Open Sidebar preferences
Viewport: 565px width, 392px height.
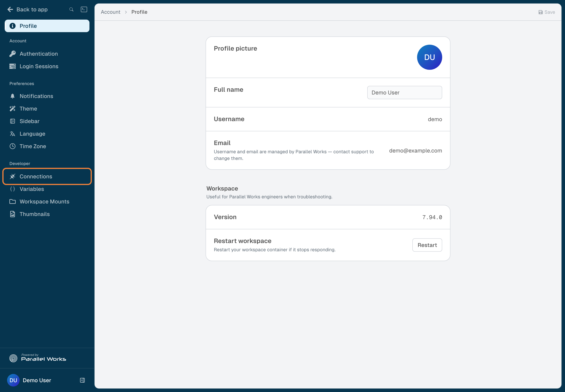47,121
